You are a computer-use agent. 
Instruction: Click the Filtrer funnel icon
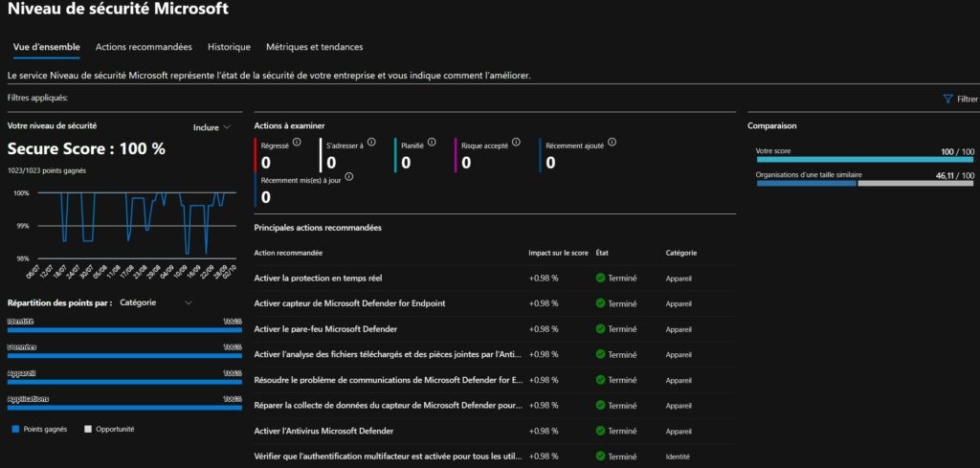(947, 99)
